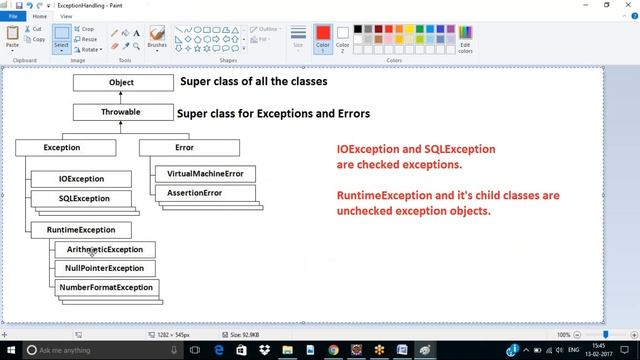This screenshot has height=360, width=640.
Task: Click the Ask me anything search box
Action: (102, 350)
